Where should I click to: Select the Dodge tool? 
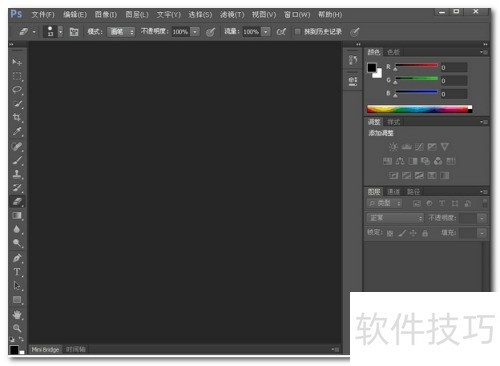[x=17, y=243]
